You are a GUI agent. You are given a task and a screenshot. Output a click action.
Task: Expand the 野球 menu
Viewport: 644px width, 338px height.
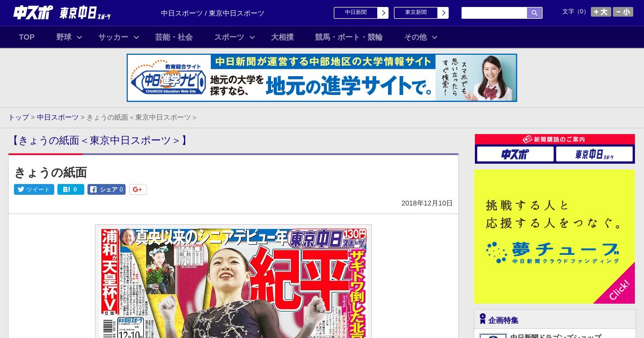(x=69, y=37)
